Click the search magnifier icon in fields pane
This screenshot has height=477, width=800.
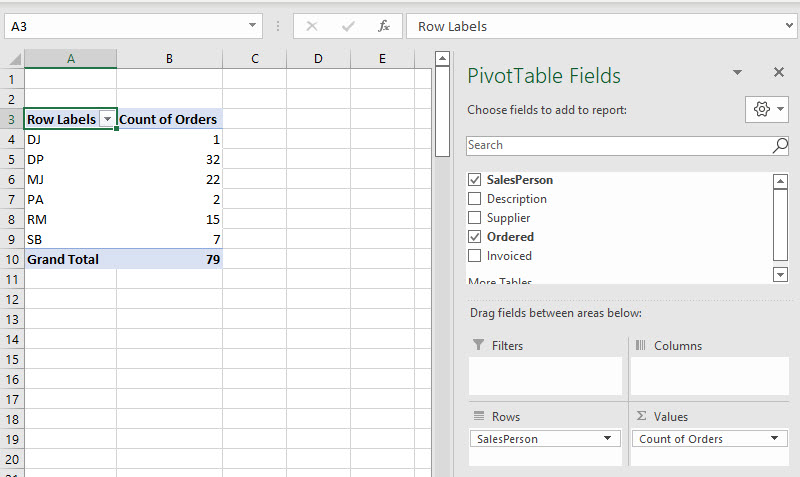click(780, 146)
